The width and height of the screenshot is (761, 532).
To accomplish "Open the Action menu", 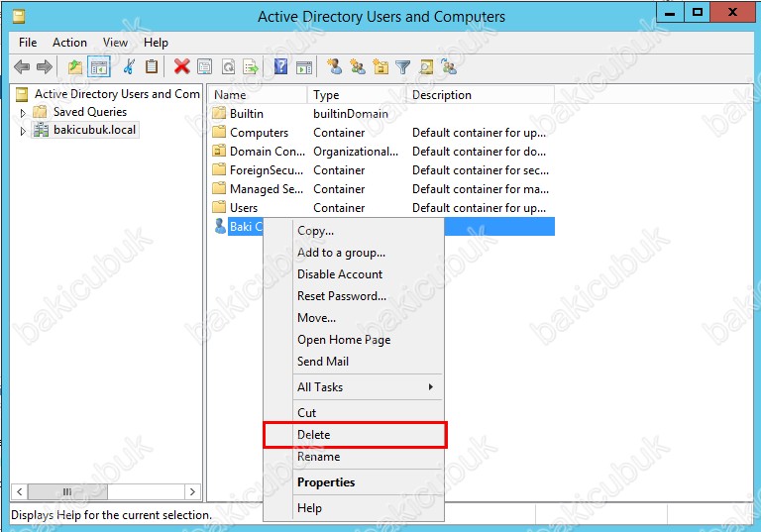I will [70, 43].
